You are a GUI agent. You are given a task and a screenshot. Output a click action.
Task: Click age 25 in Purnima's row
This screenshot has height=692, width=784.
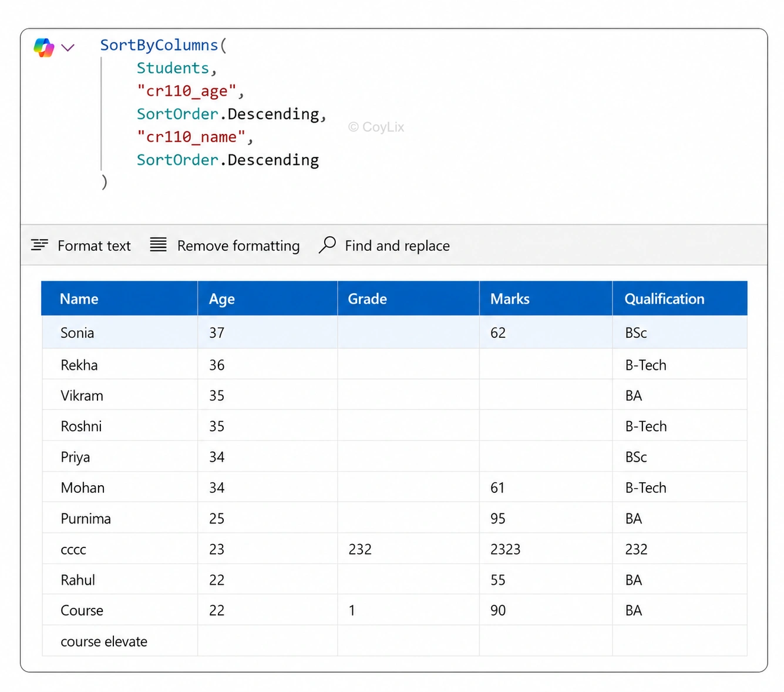click(x=217, y=518)
